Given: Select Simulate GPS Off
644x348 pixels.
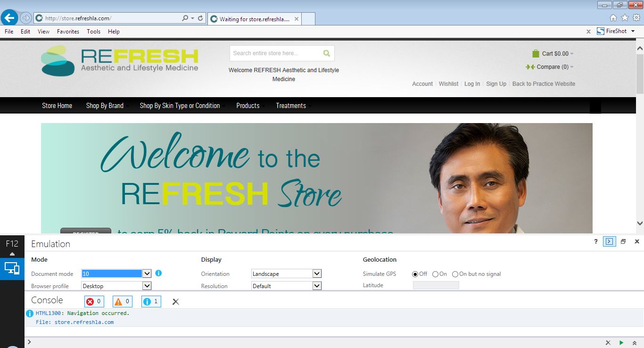Looking at the screenshot, I should 415,274.
